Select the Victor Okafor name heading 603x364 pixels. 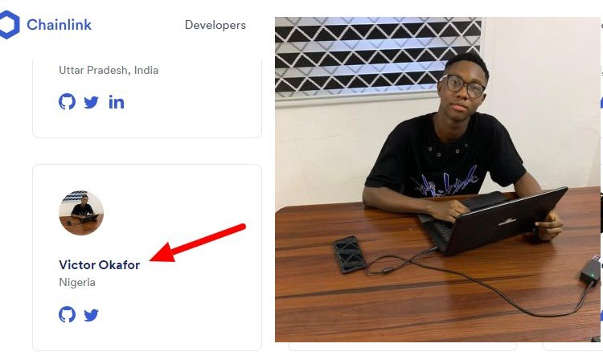coord(99,265)
